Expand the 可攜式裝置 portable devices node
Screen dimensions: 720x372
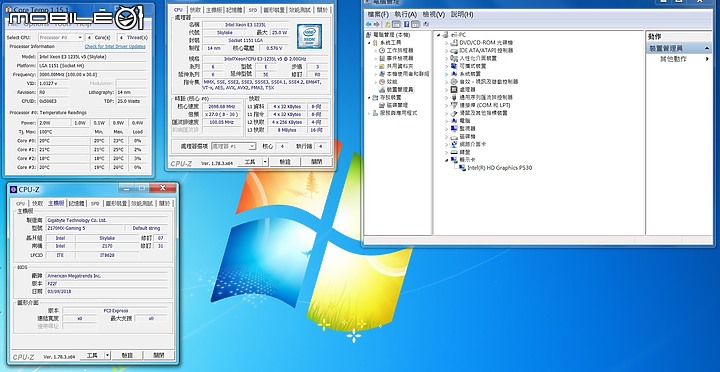(446, 66)
